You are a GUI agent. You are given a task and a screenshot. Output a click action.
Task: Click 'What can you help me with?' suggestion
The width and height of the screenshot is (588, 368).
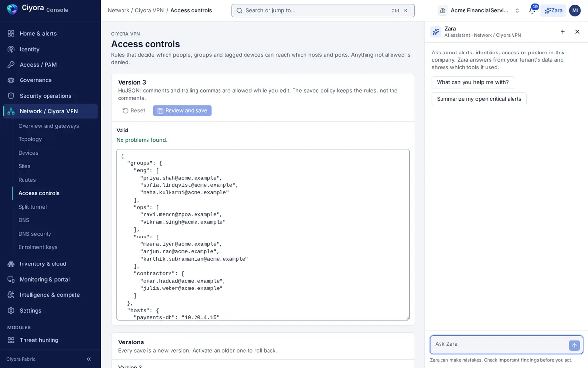click(473, 82)
